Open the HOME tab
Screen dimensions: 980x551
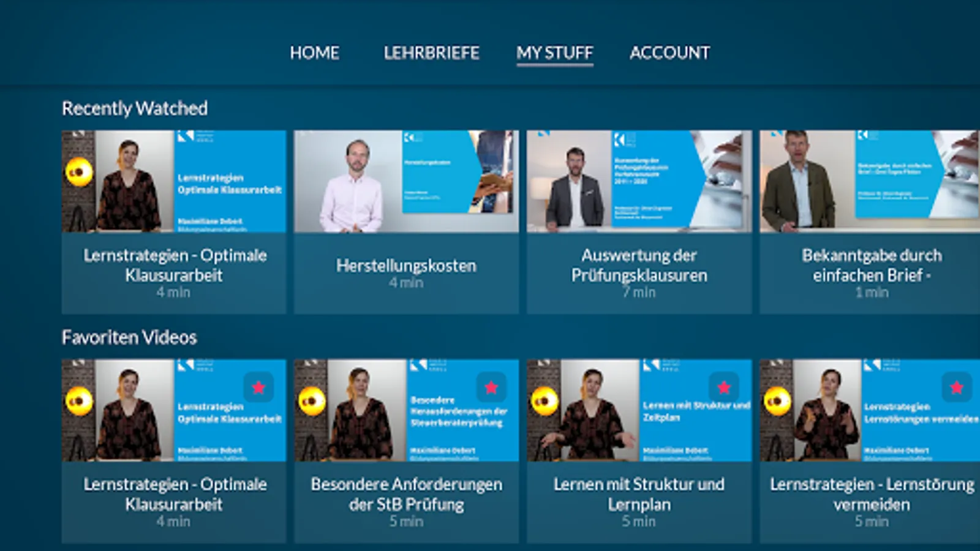point(315,53)
